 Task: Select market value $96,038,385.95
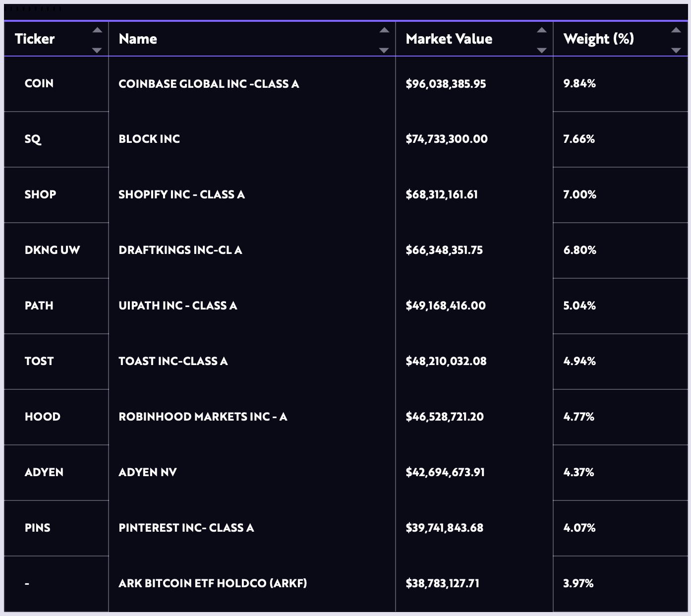point(446,84)
